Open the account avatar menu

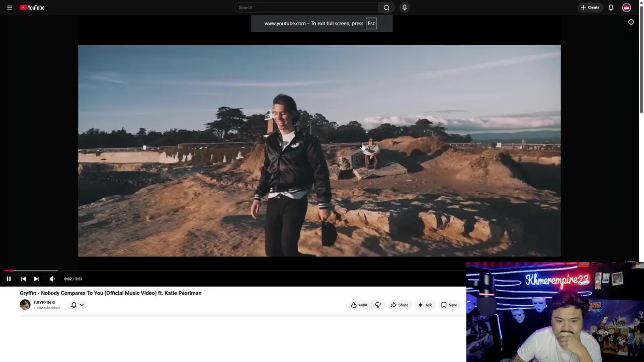tap(626, 8)
